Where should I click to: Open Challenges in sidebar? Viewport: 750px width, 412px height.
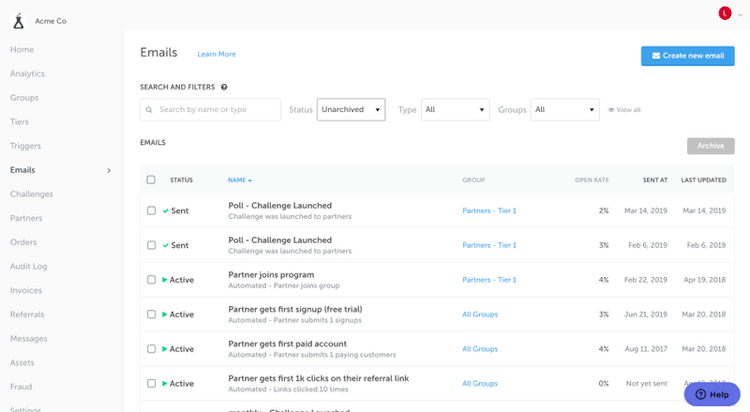point(32,194)
